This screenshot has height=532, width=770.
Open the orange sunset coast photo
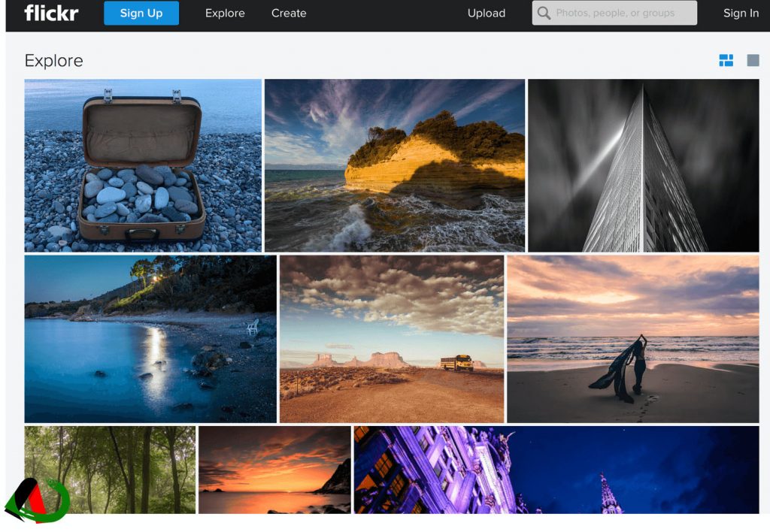[x=274, y=470]
